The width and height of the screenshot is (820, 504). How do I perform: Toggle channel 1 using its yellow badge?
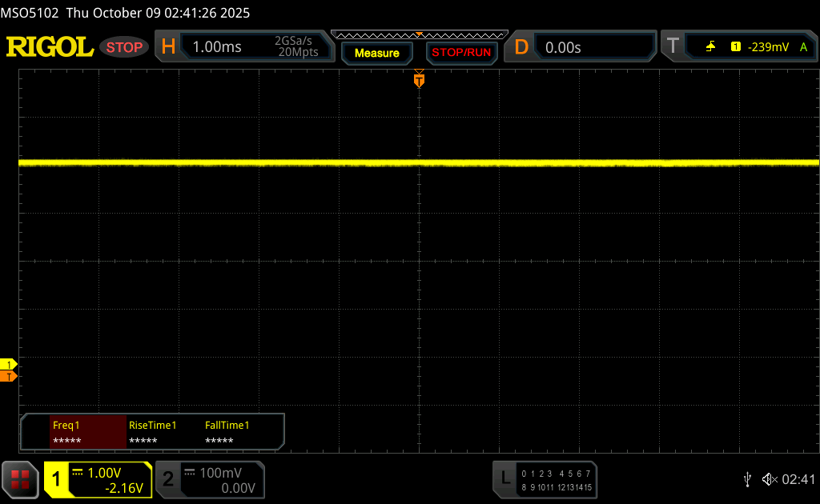pos(57,479)
